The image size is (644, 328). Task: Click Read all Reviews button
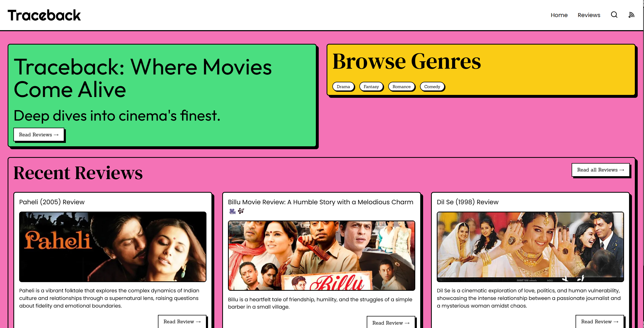pyautogui.click(x=600, y=169)
